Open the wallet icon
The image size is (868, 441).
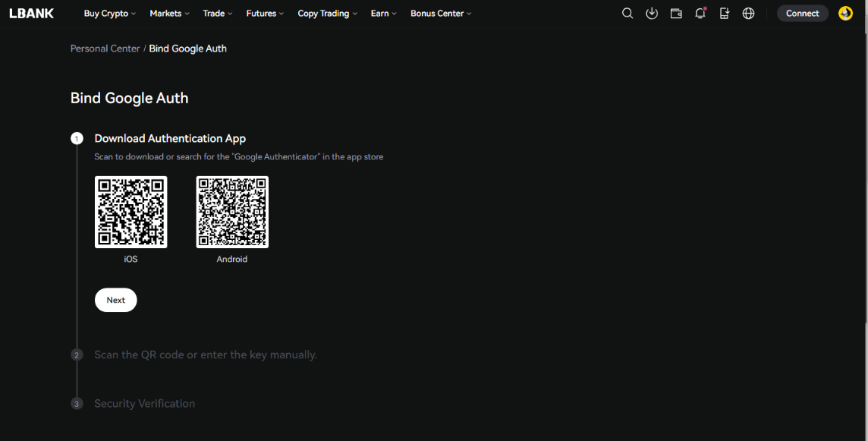(x=676, y=14)
